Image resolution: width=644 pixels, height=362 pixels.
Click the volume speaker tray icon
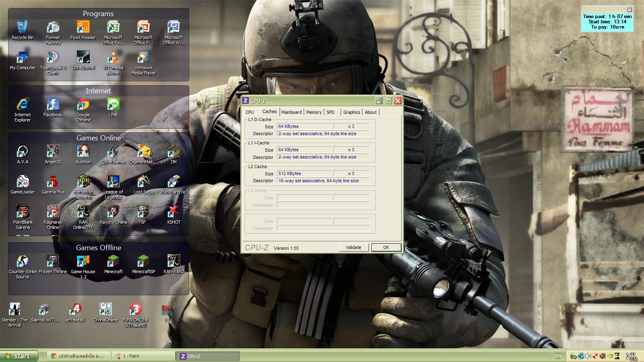point(588,356)
